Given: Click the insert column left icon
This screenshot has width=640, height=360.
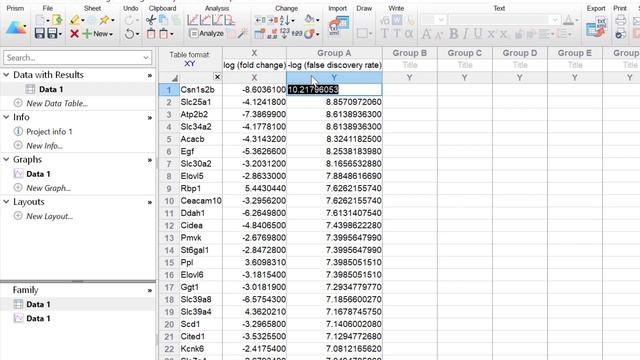Looking at the screenshot, I should 260,20.
